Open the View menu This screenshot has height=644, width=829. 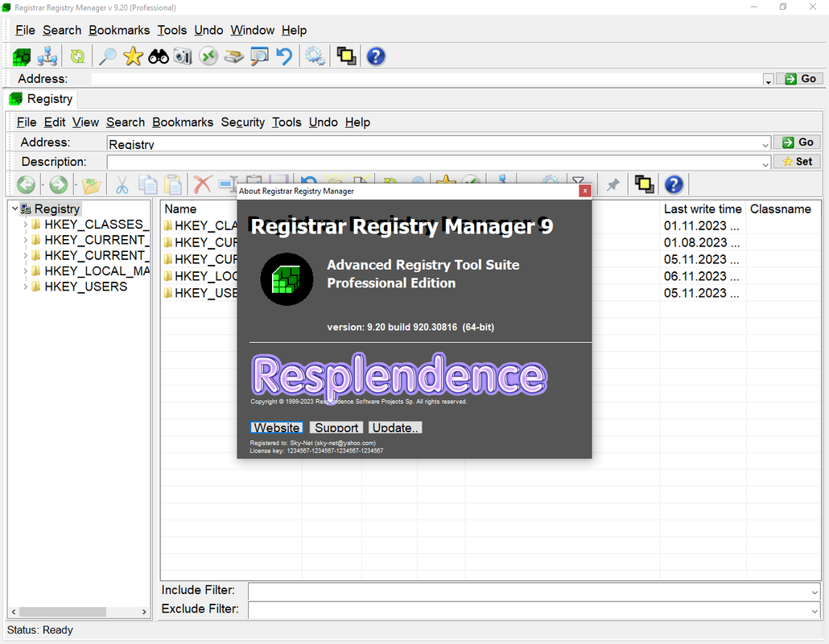tap(85, 122)
